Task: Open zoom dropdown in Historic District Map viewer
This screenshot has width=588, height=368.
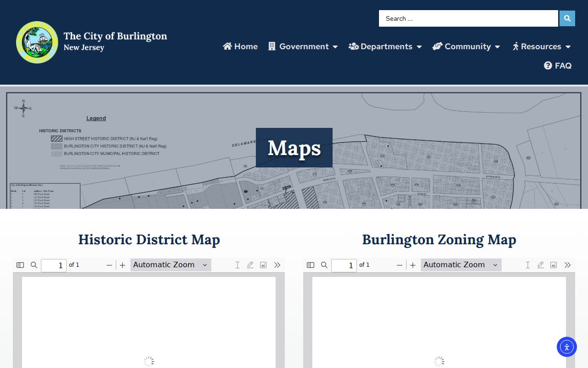Action: pos(171,265)
